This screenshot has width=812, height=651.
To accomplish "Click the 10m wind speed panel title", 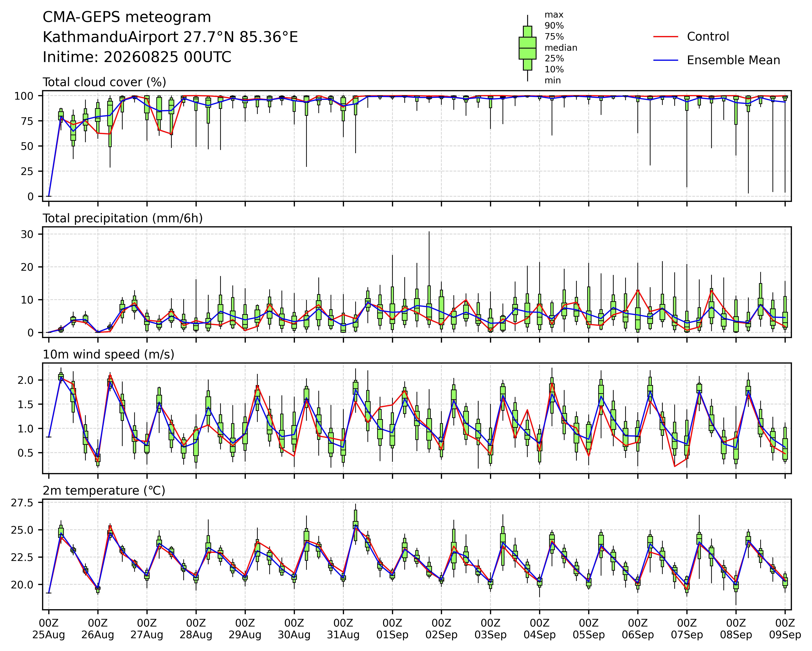I will 108,355.
